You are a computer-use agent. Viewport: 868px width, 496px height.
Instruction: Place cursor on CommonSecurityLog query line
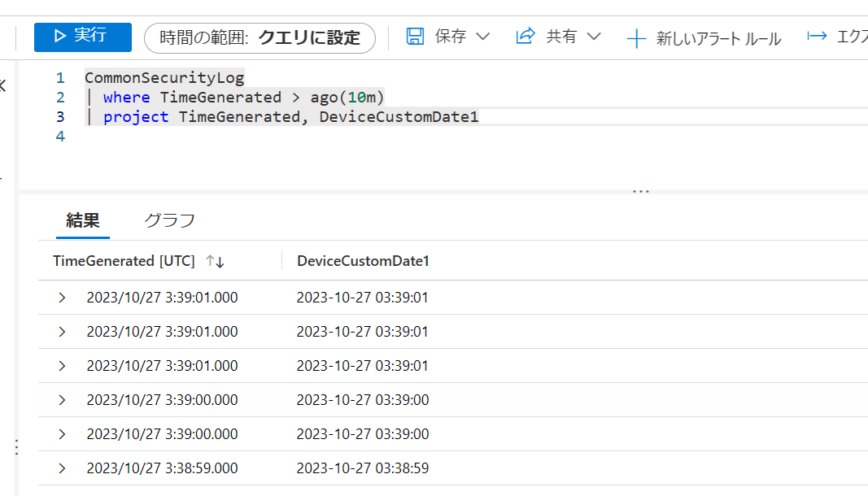pyautogui.click(x=164, y=77)
